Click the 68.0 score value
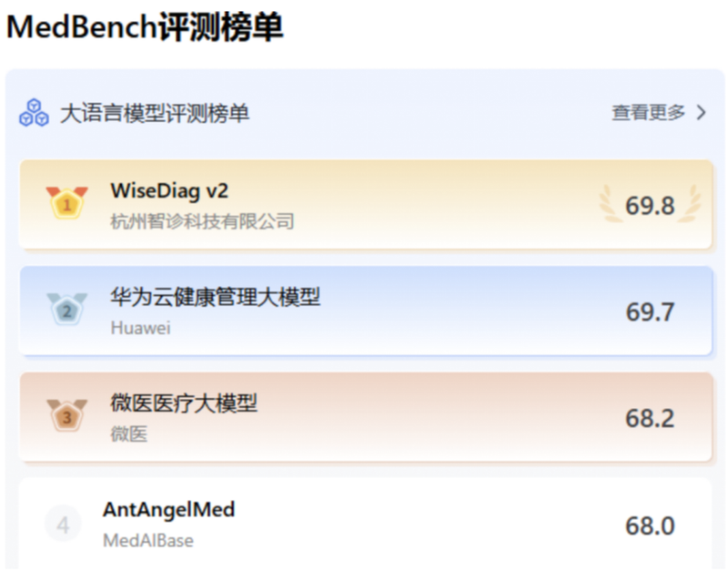 pos(650,525)
